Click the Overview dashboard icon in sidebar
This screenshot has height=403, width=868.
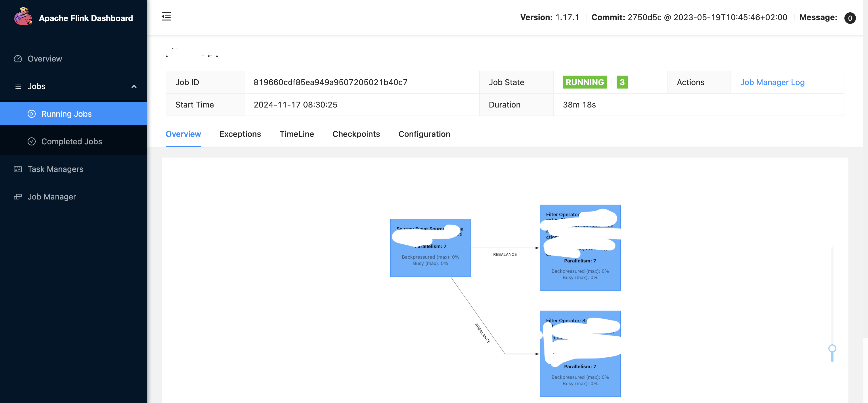click(x=18, y=59)
